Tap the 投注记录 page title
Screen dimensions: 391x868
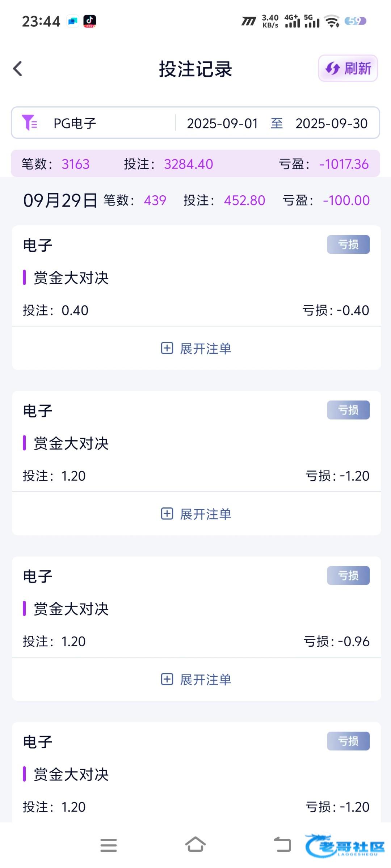(x=195, y=69)
